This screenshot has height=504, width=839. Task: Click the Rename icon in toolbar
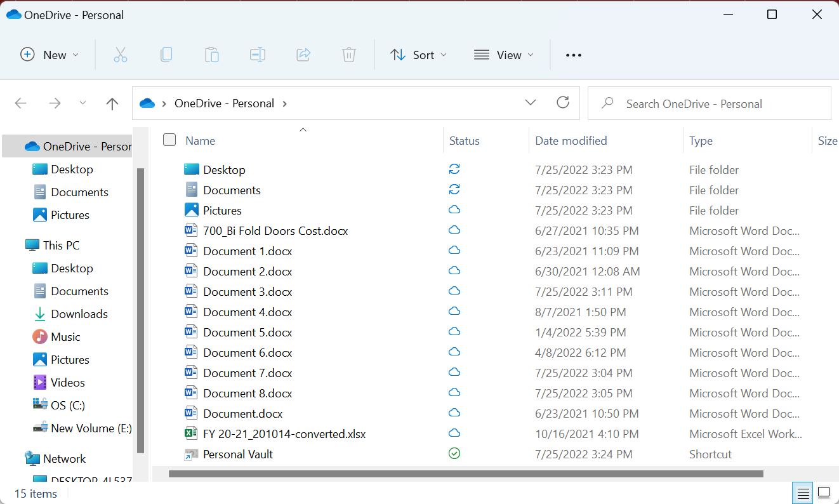coord(258,55)
